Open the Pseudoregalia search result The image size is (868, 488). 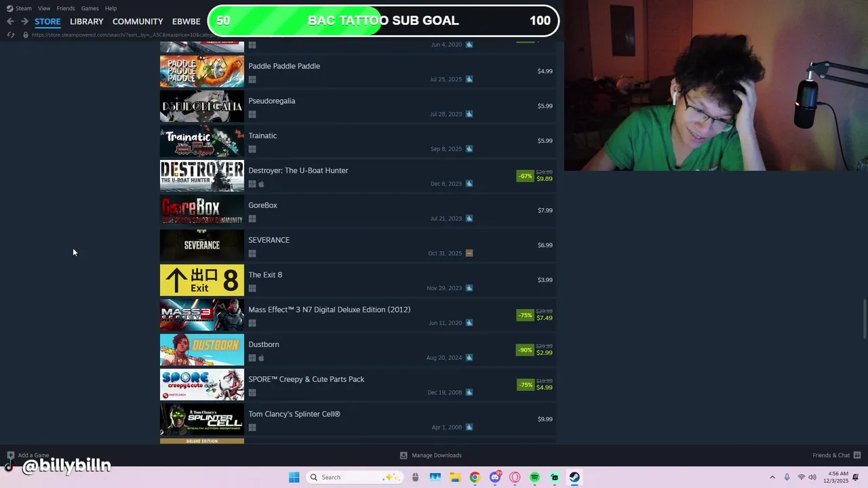pos(358,106)
